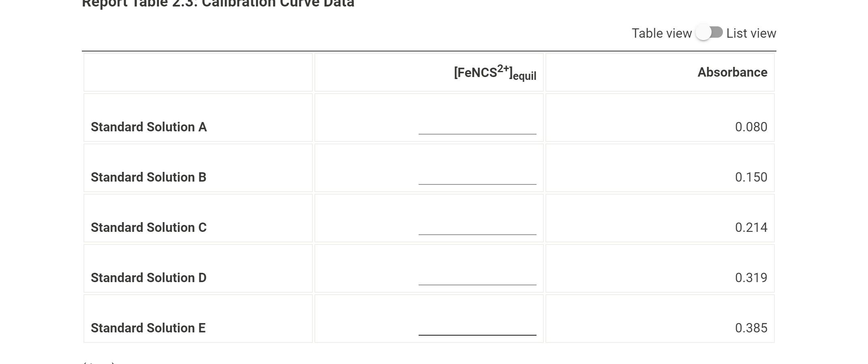Select the List view label

[751, 33]
